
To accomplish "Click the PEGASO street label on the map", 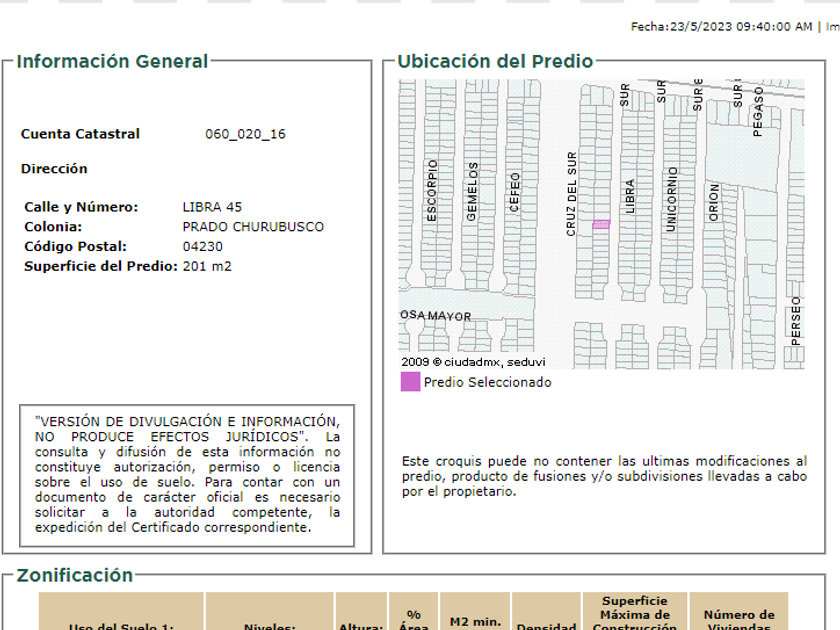I will 758,110.
